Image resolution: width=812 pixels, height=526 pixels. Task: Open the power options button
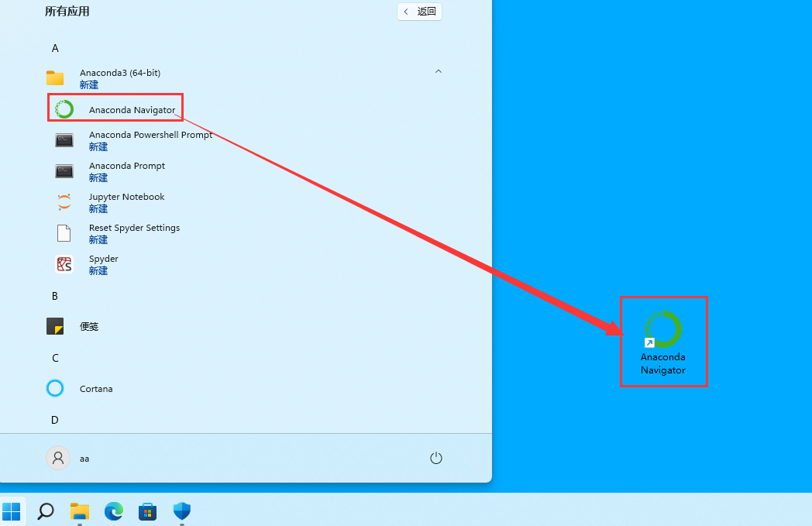pos(436,458)
